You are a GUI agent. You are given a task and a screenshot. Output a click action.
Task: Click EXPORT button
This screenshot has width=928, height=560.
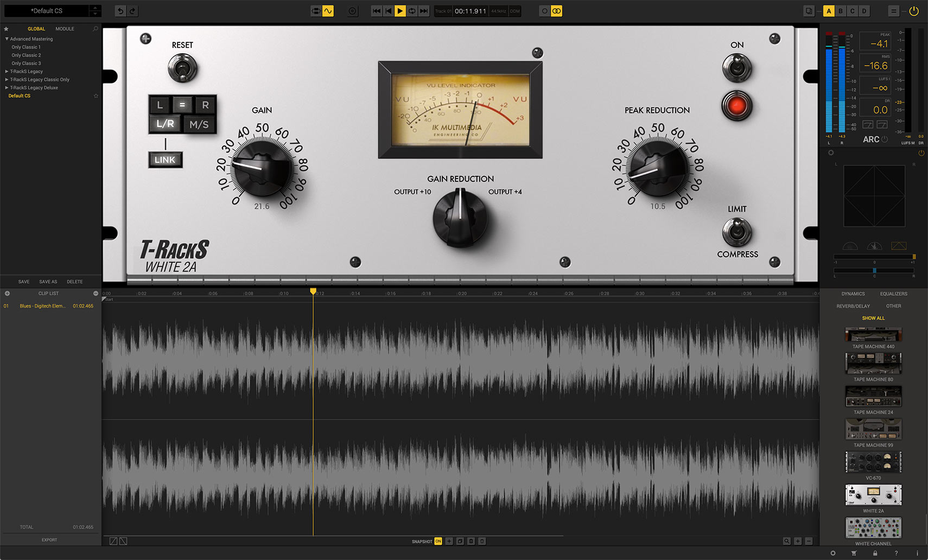pyautogui.click(x=49, y=540)
